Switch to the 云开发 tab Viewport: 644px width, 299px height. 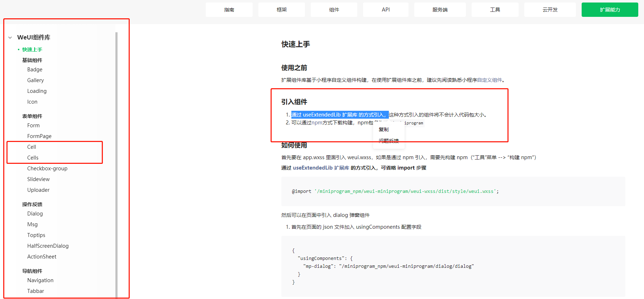(x=550, y=10)
